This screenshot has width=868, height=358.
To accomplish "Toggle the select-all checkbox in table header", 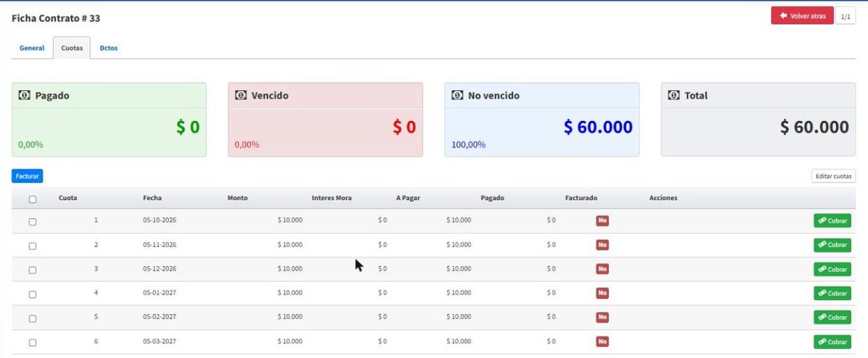I will coord(32,199).
